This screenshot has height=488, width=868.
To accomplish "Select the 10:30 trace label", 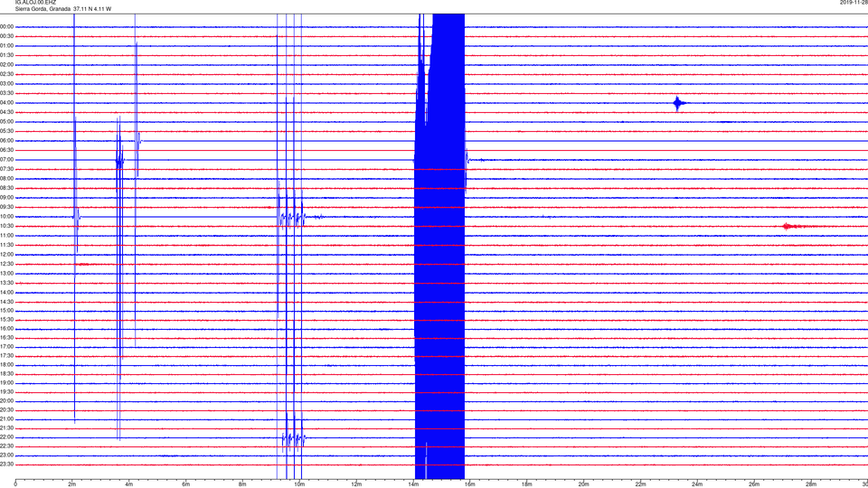I will (x=6, y=226).
